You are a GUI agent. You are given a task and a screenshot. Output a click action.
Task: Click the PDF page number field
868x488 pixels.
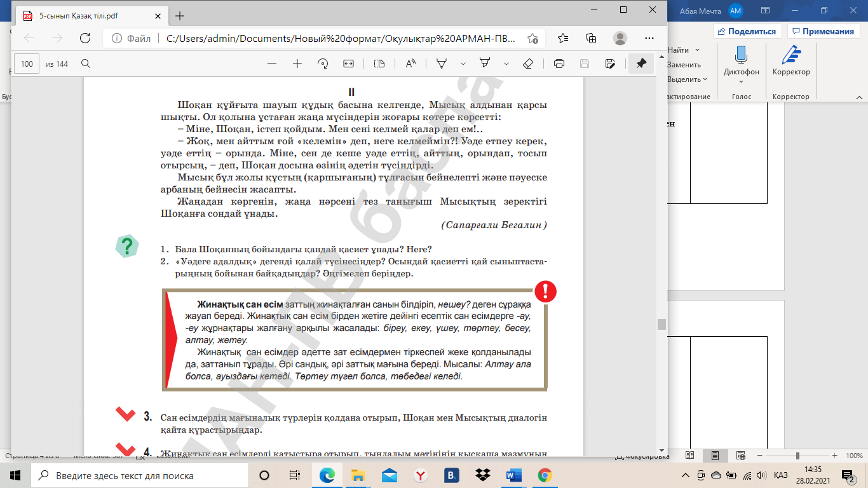27,64
